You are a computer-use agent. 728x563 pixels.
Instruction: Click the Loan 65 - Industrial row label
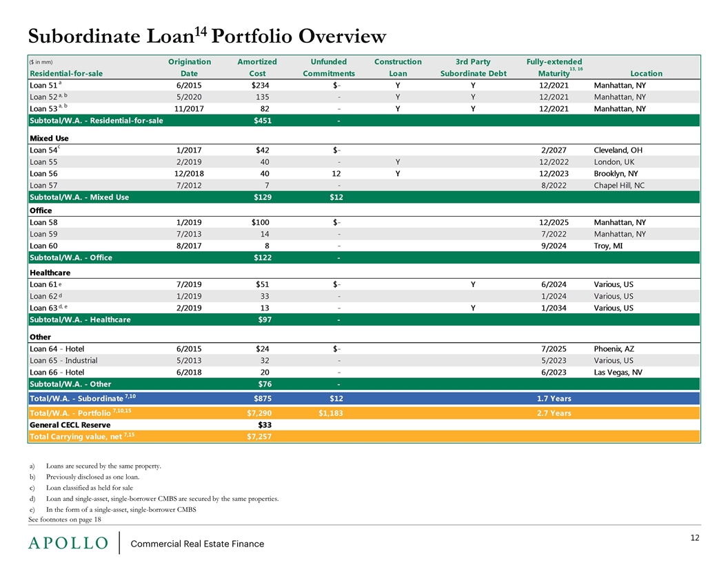pyautogui.click(x=63, y=360)
